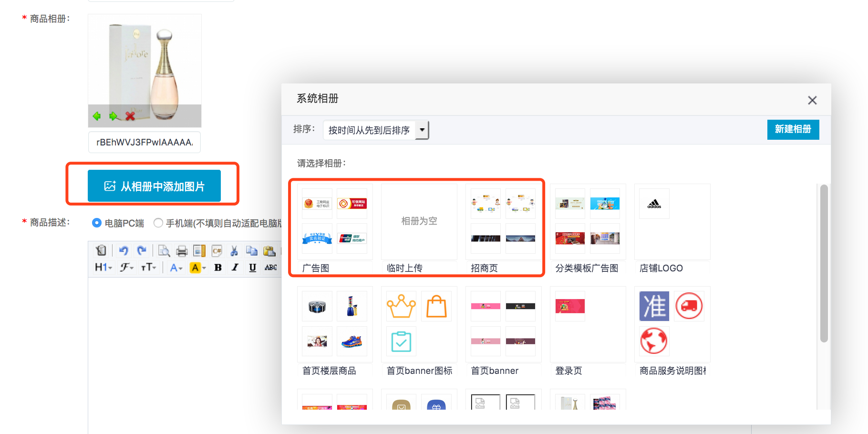
Task: Open the 首页banner album
Action: (x=503, y=324)
